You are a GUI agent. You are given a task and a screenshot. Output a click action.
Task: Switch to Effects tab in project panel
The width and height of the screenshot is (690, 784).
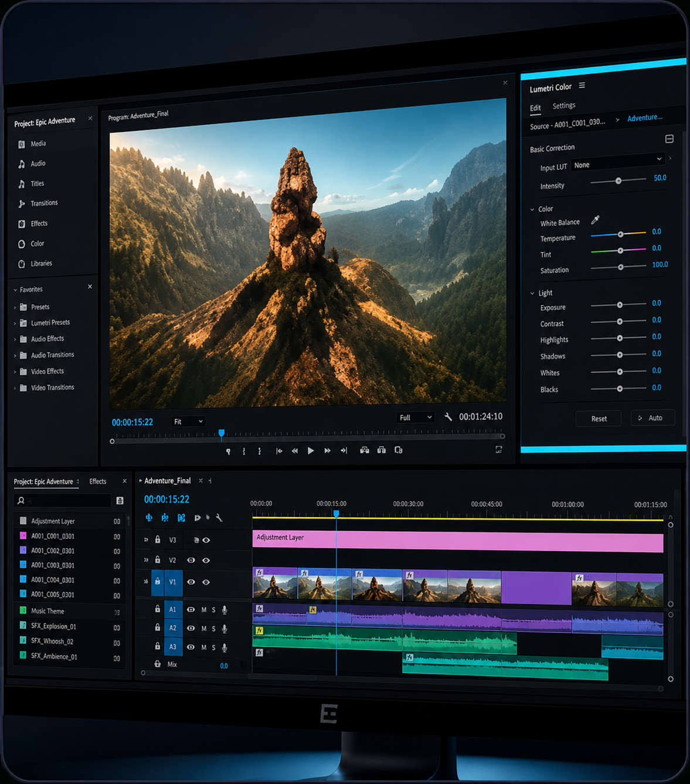[x=98, y=481]
